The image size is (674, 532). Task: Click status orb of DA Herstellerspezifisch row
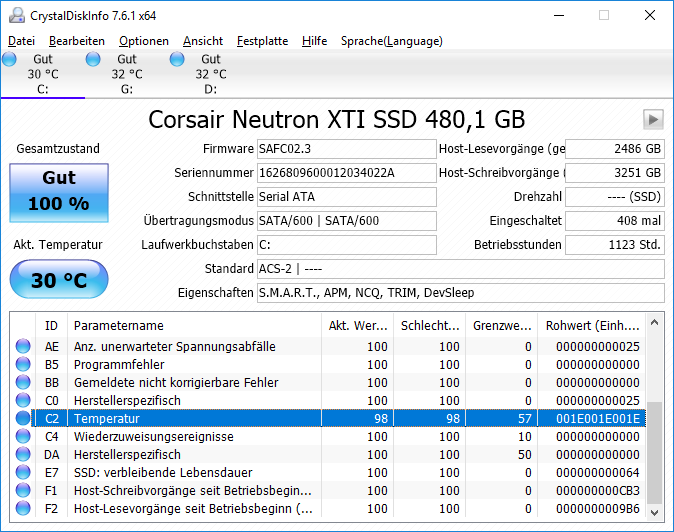point(23,454)
